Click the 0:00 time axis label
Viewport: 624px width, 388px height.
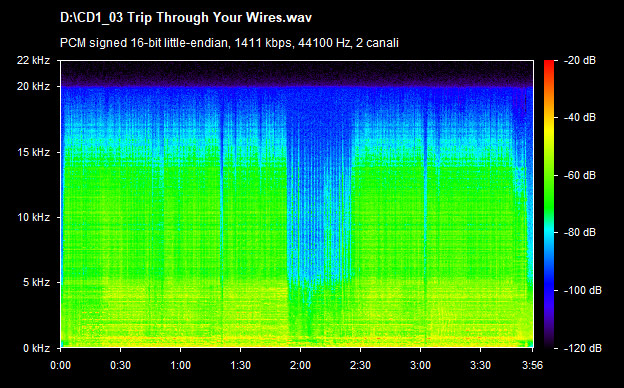[x=60, y=365]
